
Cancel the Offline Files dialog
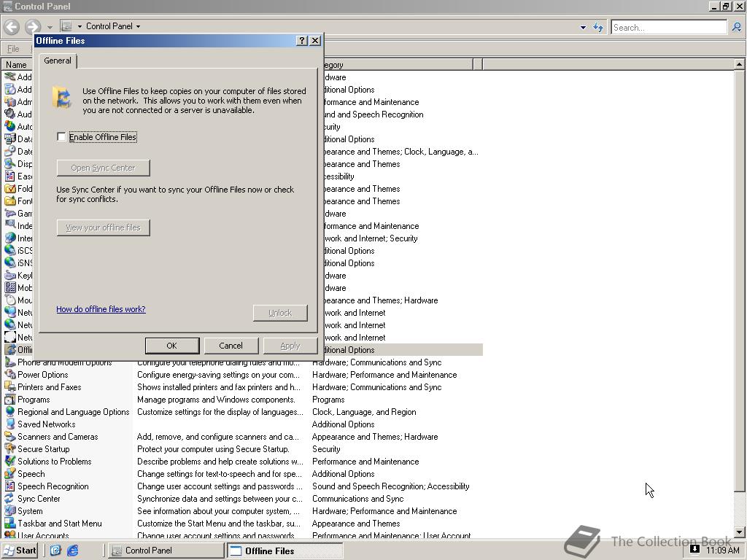pos(231,346)
